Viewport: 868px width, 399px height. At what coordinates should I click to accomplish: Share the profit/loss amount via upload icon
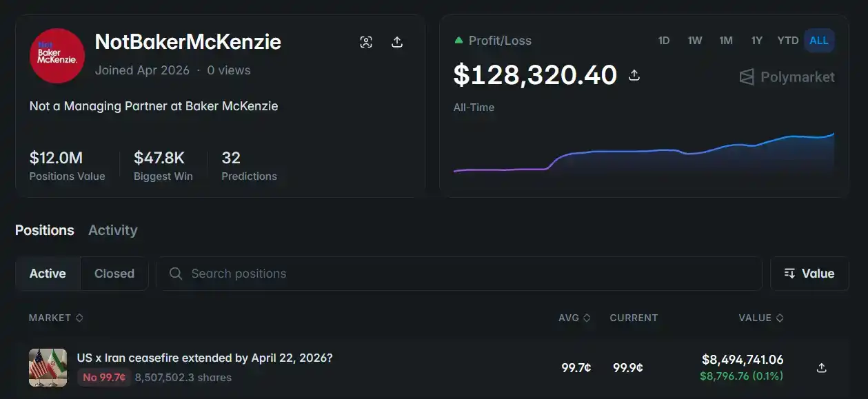[634, 75]
